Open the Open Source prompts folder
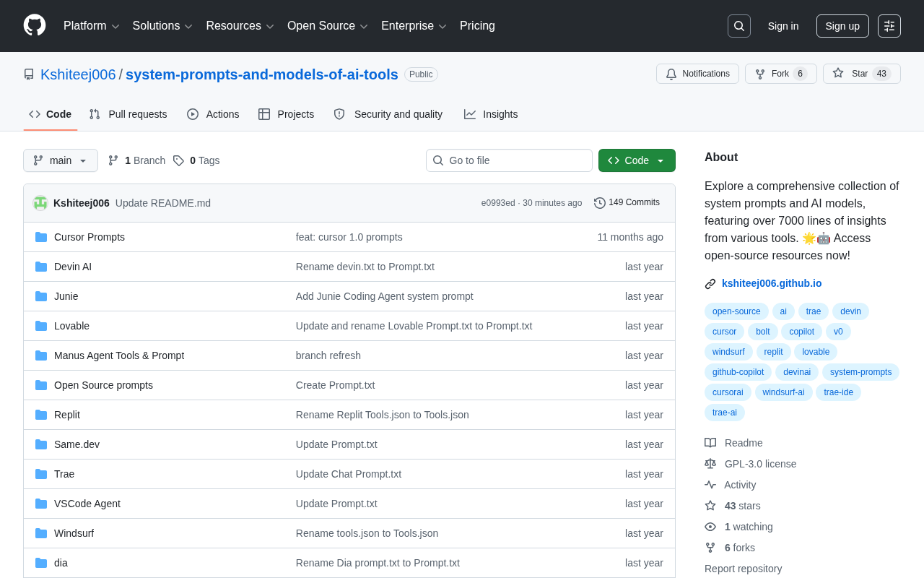Screen dimensions: 924x578 click(103, 385)
